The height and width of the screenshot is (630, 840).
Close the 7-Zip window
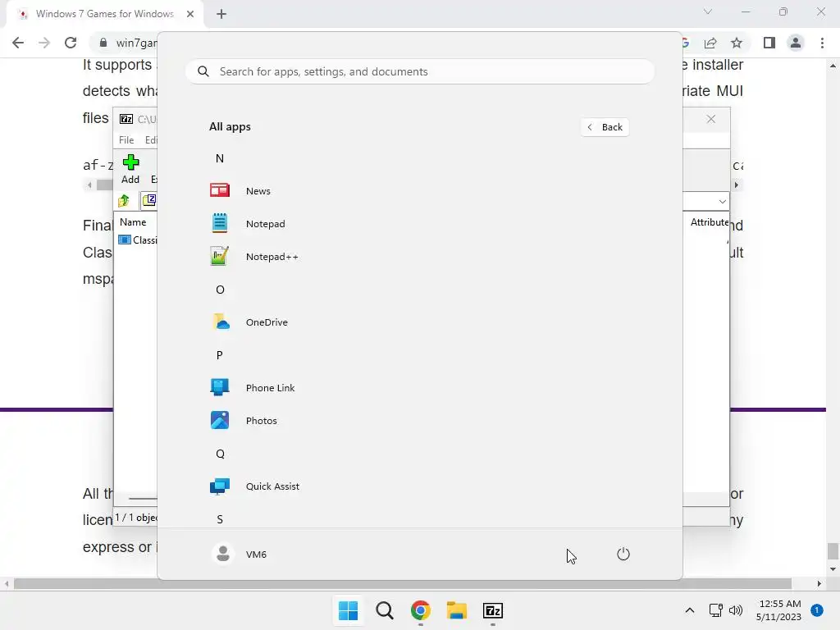click(x=711, y=119)
